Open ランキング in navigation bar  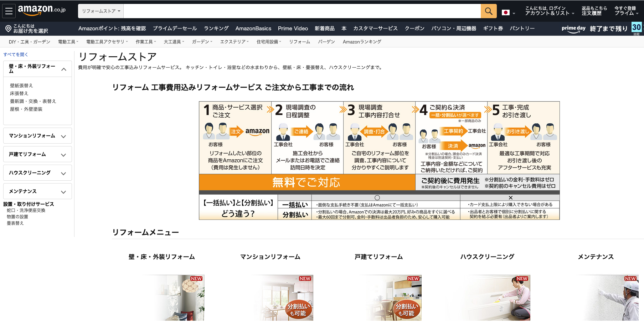pyautogui.click(x=216, y=28)
